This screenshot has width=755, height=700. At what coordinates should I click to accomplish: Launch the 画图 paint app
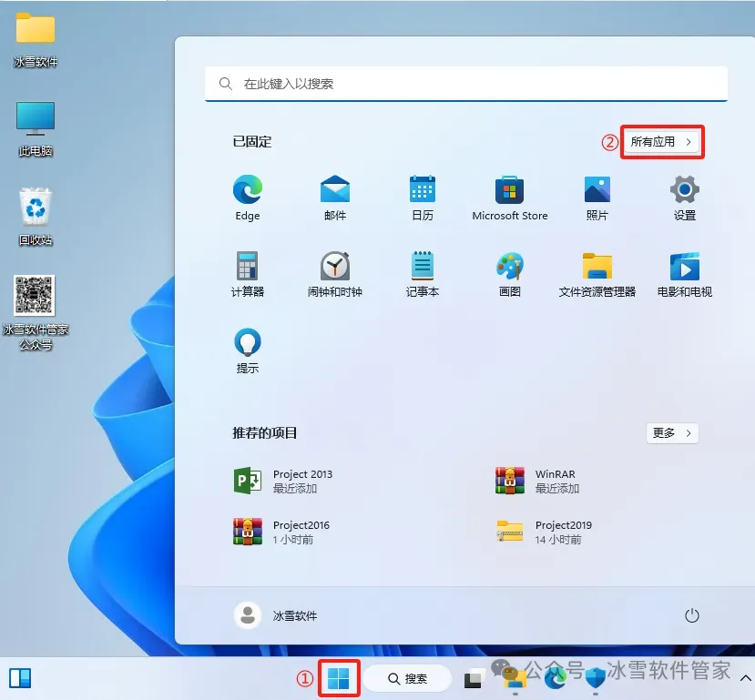[510, 274]
